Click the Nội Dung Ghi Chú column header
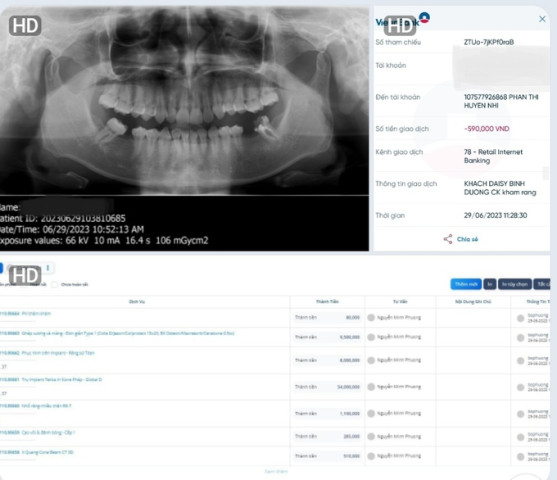 [x=473, y=302]
